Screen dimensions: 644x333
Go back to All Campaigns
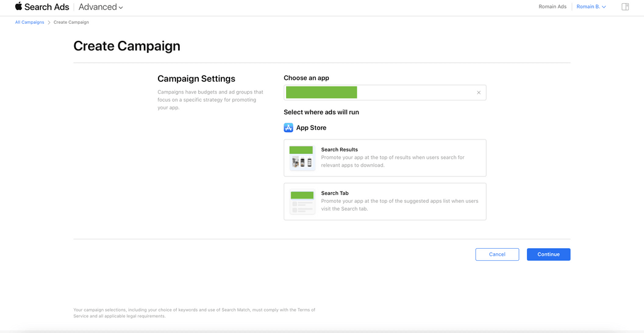coord(30,22)
